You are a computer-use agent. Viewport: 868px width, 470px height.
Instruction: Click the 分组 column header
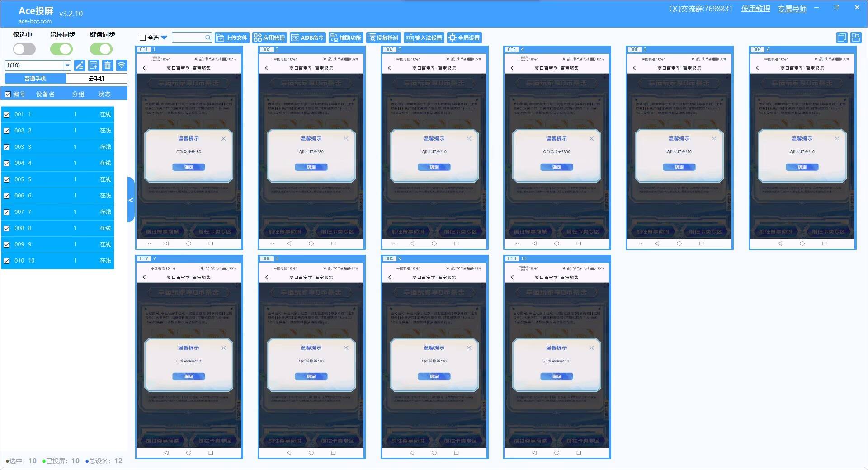pyautogui.click(x=78, y=94)
